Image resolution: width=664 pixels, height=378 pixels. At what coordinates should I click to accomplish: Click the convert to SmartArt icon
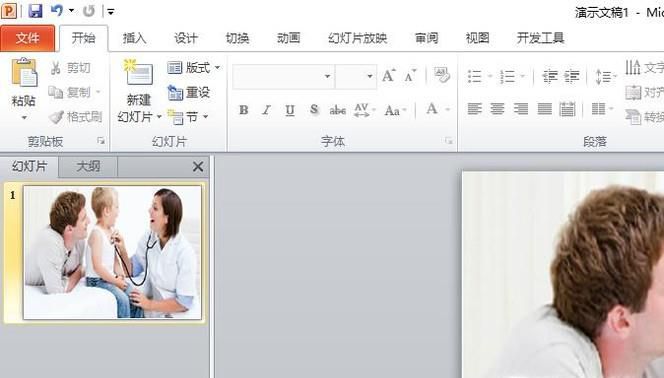click(634, 117)
